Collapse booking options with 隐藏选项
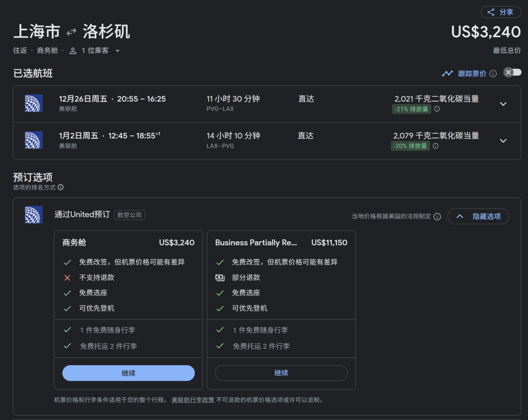 point(478,216)
